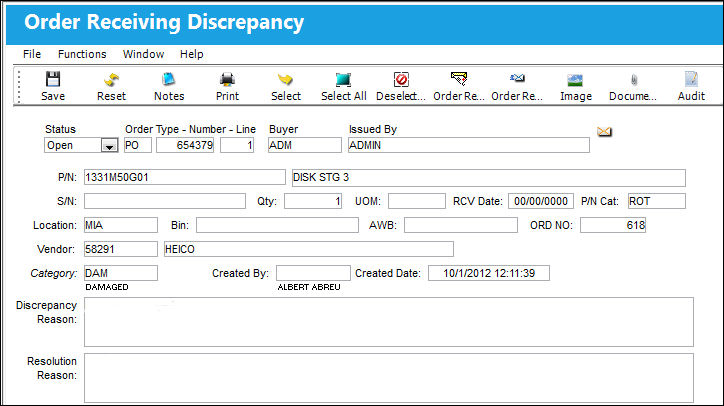Click the empty Bin field
The height and width of the screenshot is (406, 724).
tap(277, 225)
